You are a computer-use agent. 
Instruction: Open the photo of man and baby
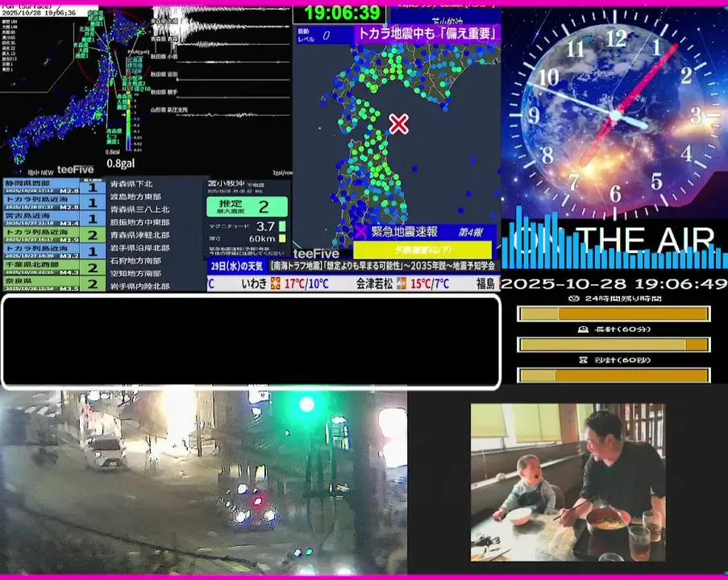(x=568, y=483)
